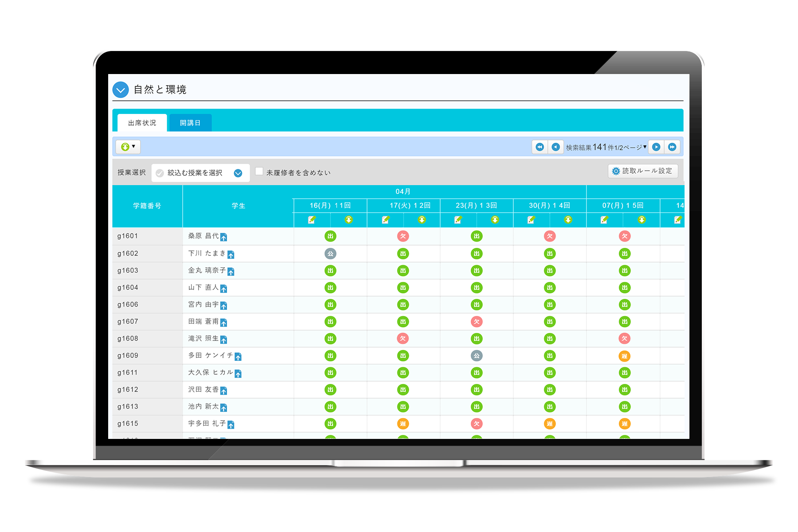The width and height of the screenshot is (798, 532).
Task: Click the download icon under 16(月) 11回
Action: pyautogui.click(x=348, y=220)
